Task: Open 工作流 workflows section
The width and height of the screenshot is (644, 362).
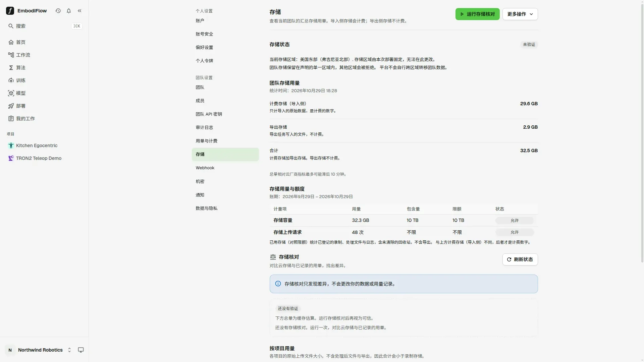Action: (x=44, y=55)
